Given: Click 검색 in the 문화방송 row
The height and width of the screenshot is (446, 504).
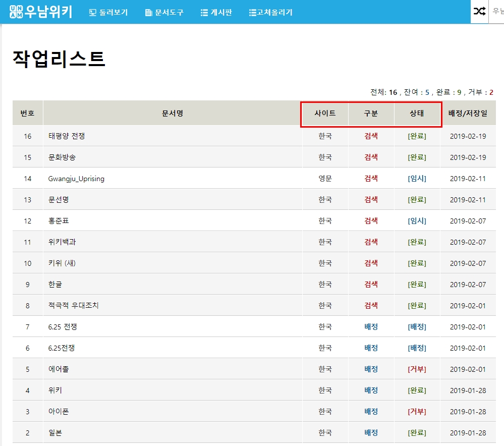Looking at the screenshot, I should (x=371, y=157).
